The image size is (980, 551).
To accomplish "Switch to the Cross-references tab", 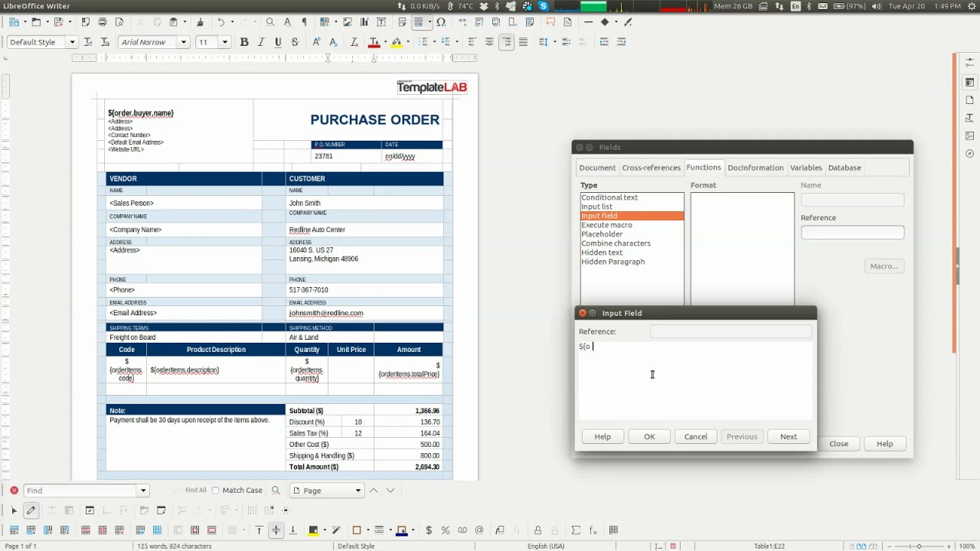I will [x=651, y=168].
